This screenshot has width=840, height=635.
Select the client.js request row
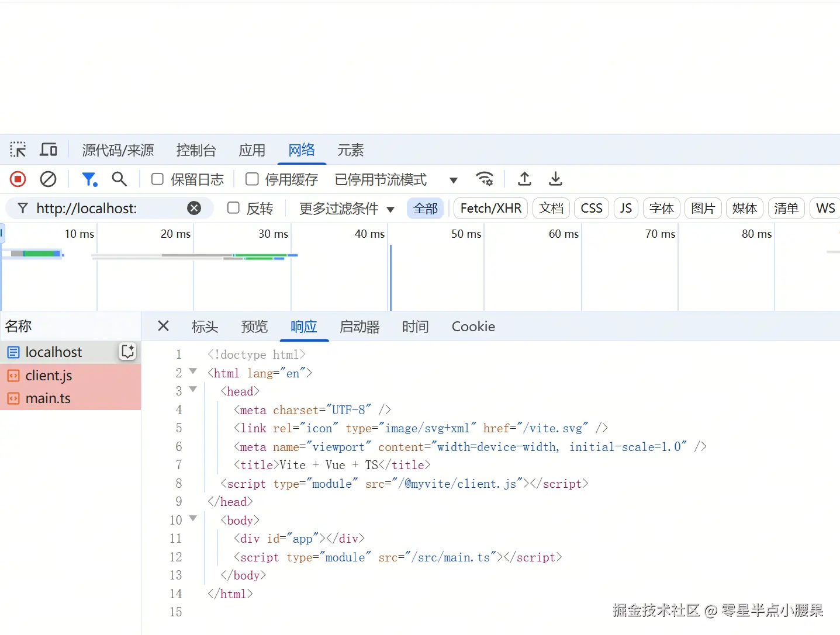[x=70, y=376]
